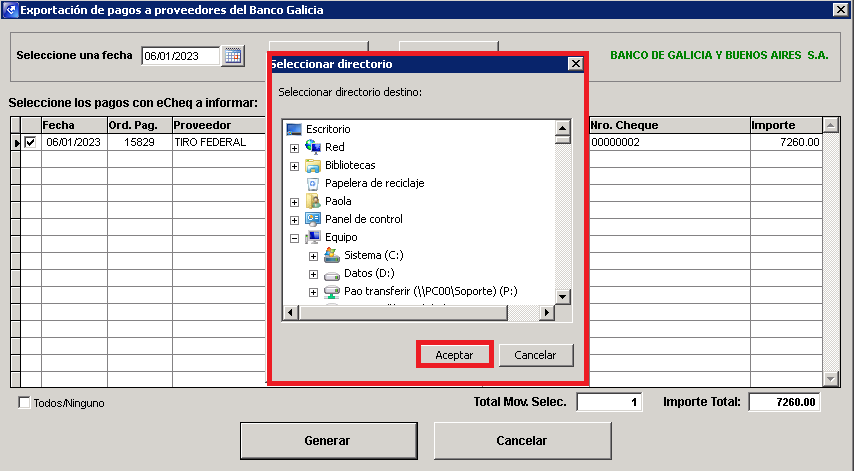
Task: Click the directory tree scroll left arrow
Action: click(290, 313)
